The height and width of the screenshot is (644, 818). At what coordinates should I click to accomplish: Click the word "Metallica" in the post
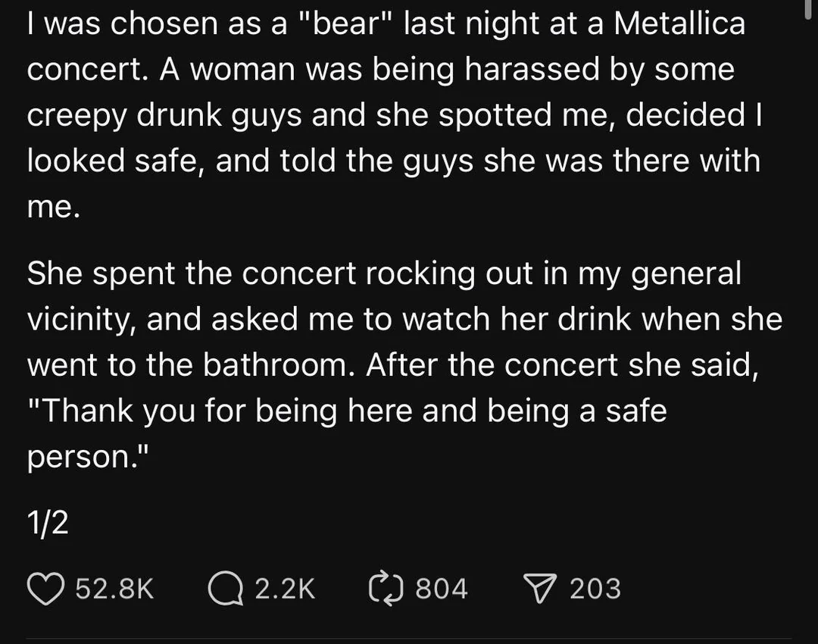[679, 24]
